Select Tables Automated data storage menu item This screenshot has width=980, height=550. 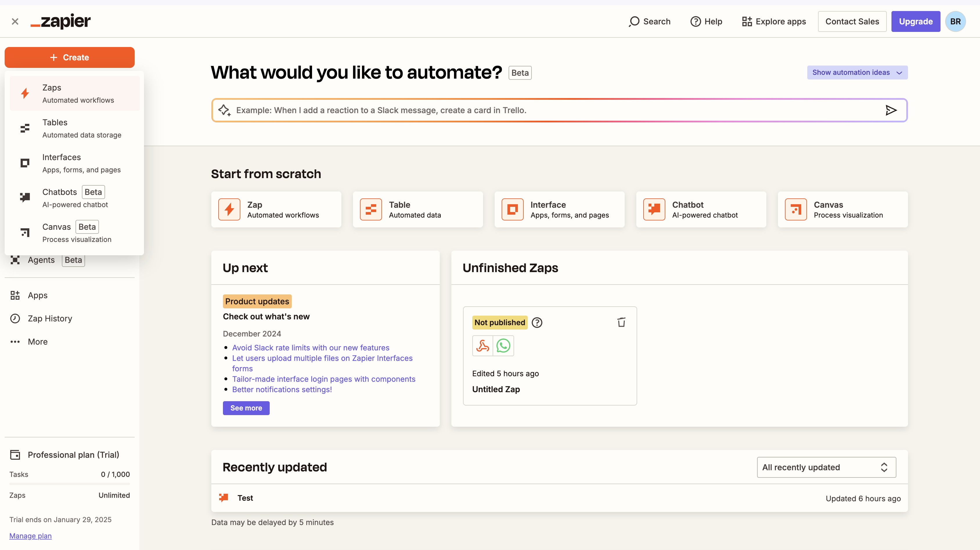click(x=75, y=129)
